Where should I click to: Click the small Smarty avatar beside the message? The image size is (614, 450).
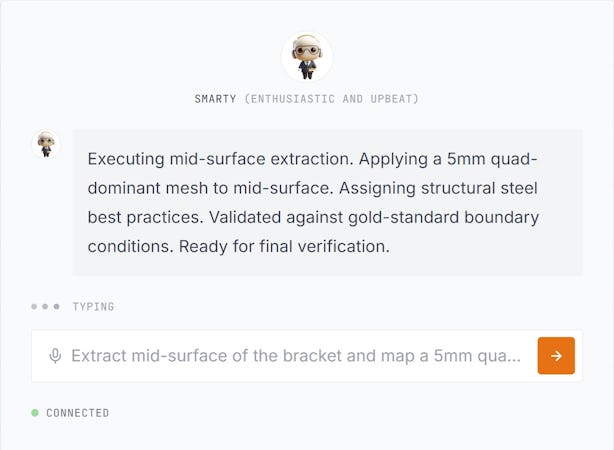tap(46, 144)
